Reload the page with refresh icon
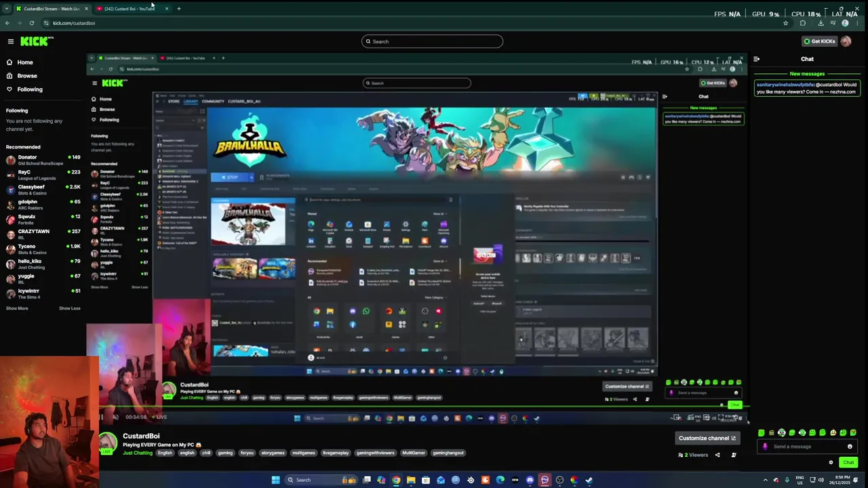 coord(31,23)
